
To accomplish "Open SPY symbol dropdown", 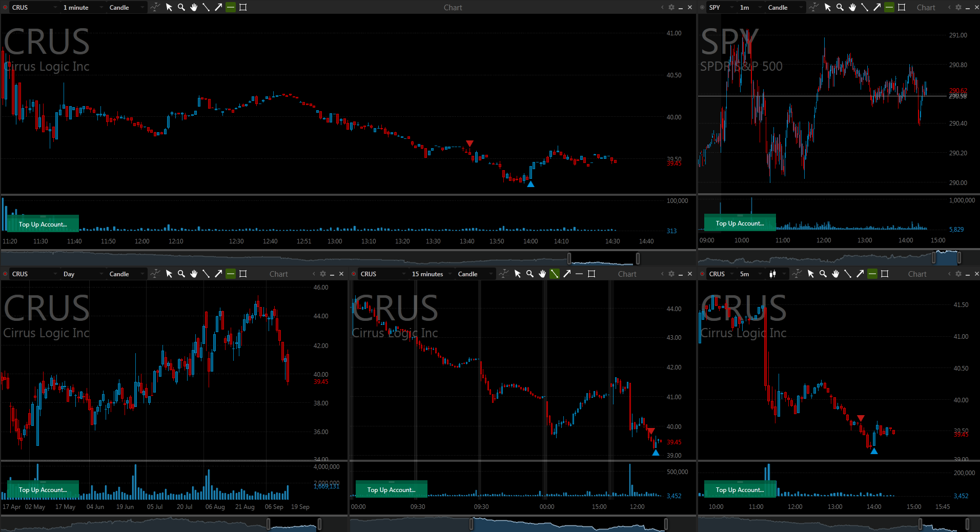I will [721, 7].
